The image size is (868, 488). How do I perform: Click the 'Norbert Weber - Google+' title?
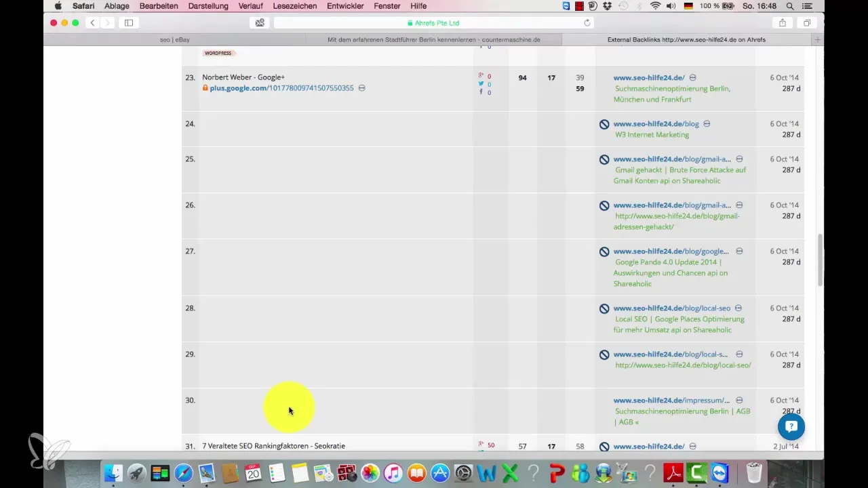pyautogui.click(x=243, y=77)
